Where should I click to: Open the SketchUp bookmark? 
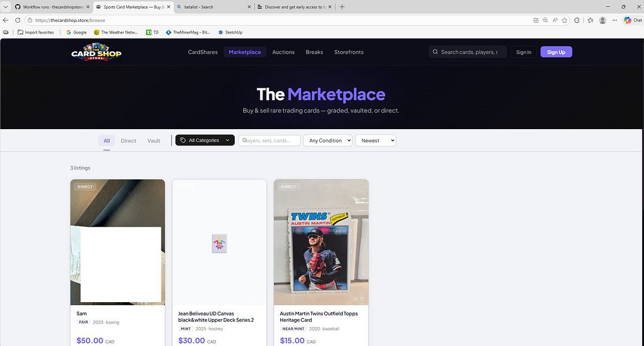coord(230,32)
